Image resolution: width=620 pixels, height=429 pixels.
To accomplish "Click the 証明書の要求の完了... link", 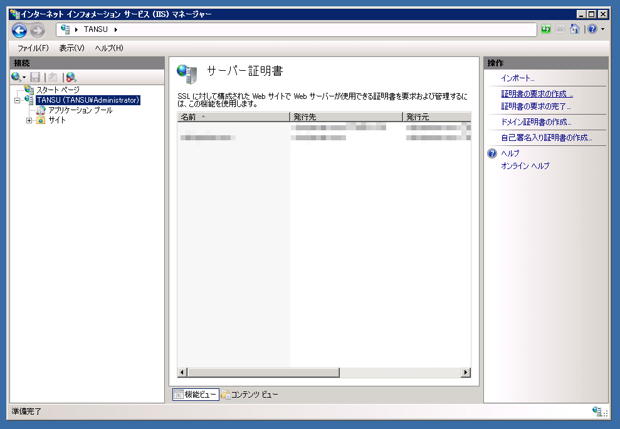I will pyautogui.click(x=536, y=106).
